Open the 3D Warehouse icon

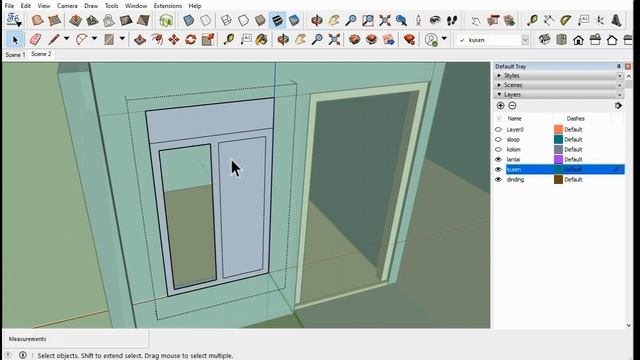[354, 40]
